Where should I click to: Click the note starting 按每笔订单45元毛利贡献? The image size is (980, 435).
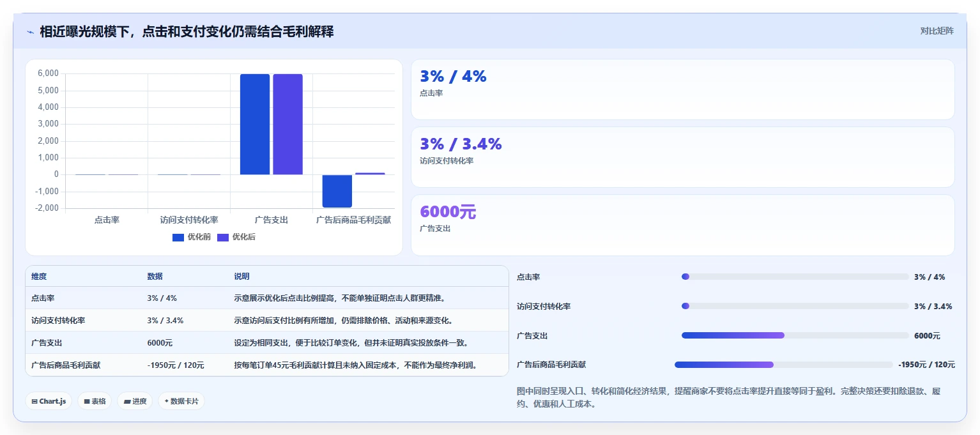[355, 365]
